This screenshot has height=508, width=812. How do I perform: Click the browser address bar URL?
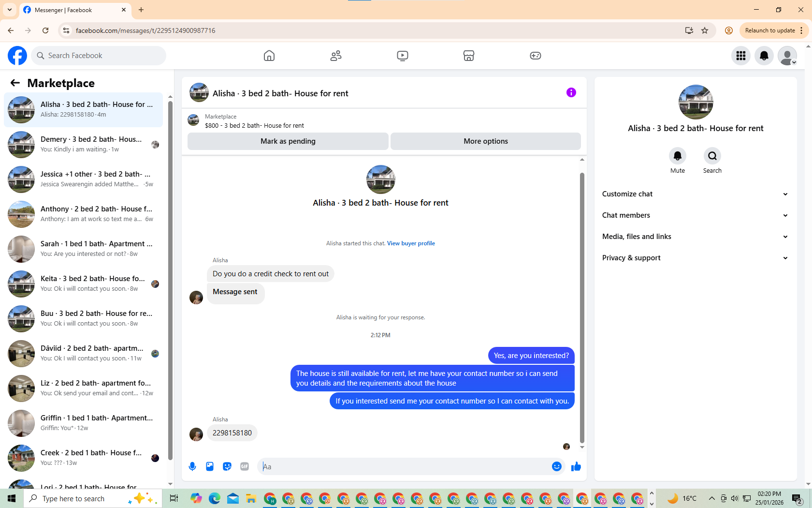tap(145, 30)
